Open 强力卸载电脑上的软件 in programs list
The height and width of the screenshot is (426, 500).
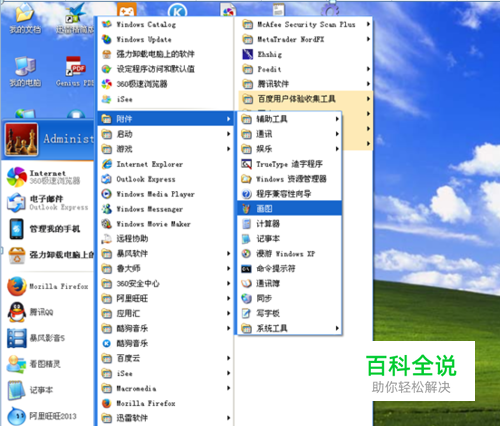coord(166,54)
